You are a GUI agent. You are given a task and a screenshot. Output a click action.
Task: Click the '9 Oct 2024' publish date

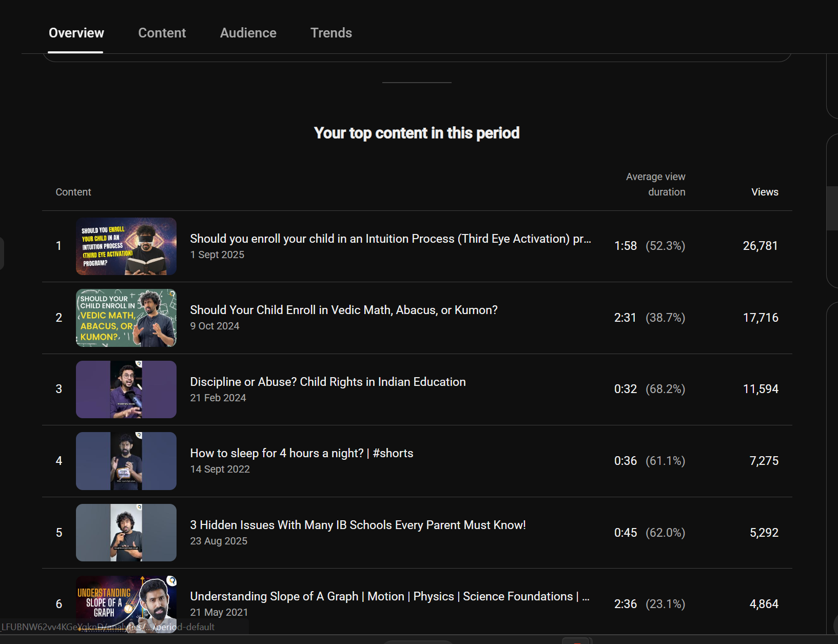(215, 326)
